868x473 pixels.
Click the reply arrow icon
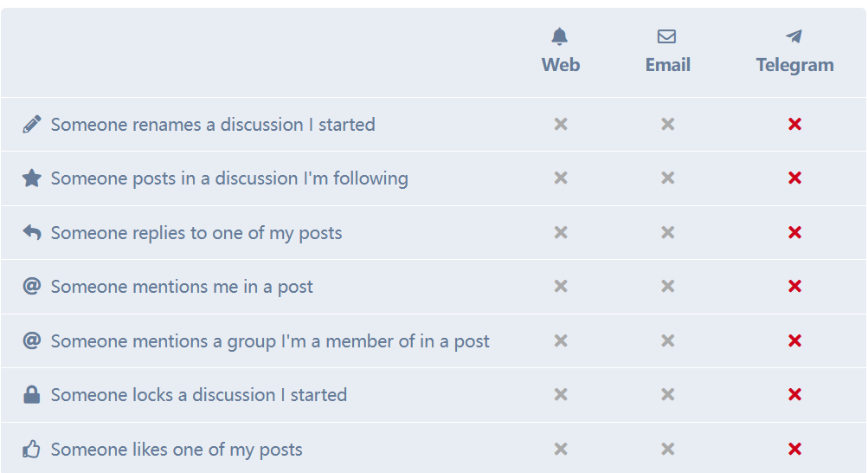31,232
